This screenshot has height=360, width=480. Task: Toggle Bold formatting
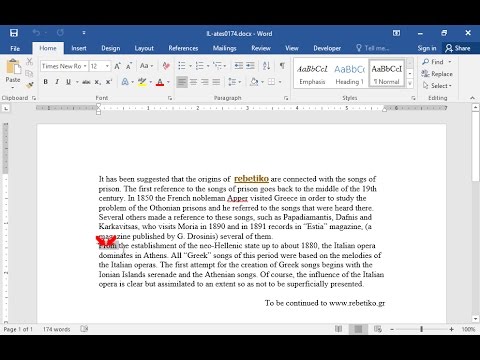pos(46,82)
